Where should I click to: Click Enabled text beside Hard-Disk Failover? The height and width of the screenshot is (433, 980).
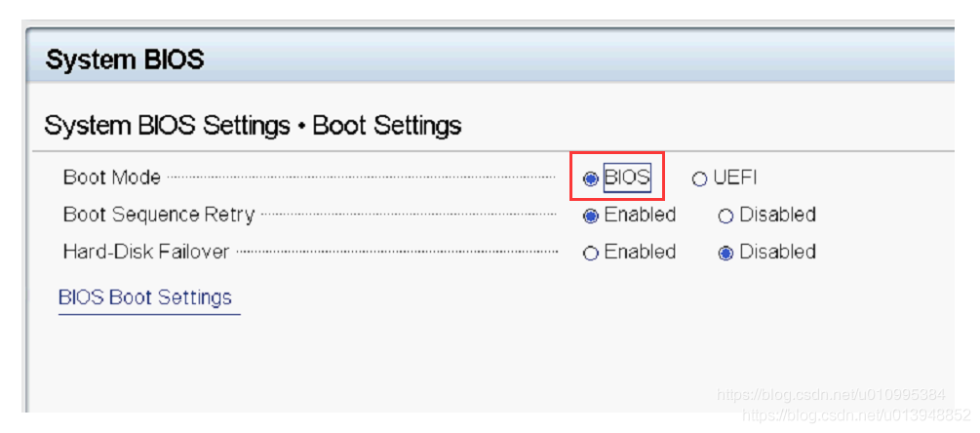tap(640, 252)
